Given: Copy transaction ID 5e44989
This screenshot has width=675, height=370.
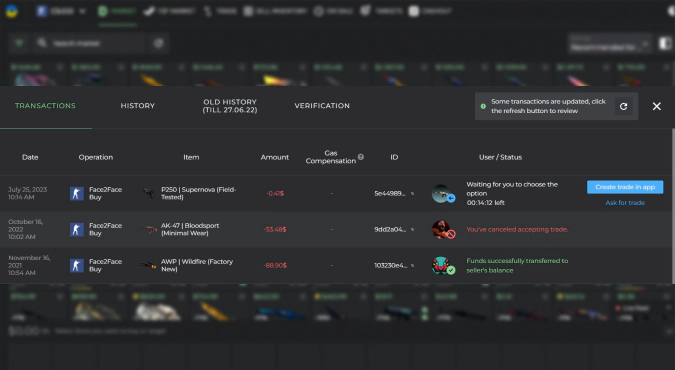Looking at the screenshot, I should pyautogui.click(x=412, y=194).
